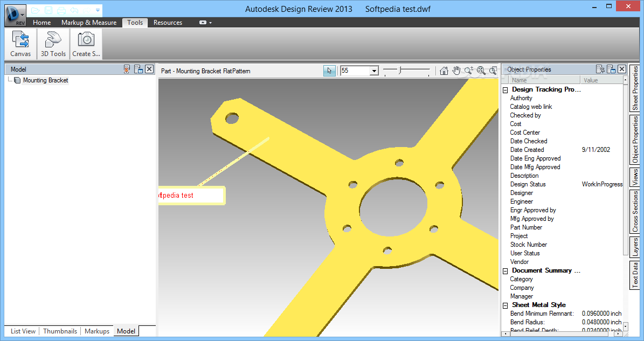Click the Undo arrow icon
This screenshot has width=644, height=341.
pos(74,10)
